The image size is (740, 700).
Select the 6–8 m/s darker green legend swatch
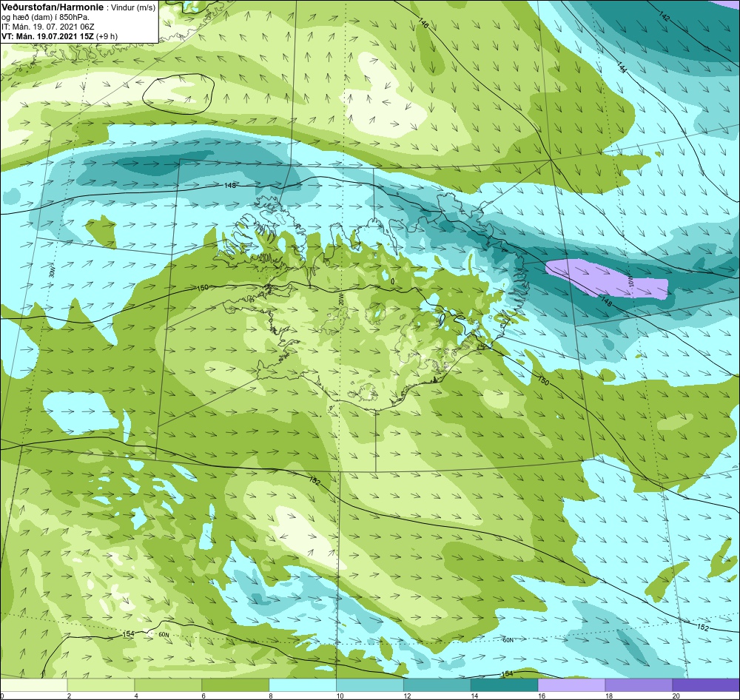[235, 684]
